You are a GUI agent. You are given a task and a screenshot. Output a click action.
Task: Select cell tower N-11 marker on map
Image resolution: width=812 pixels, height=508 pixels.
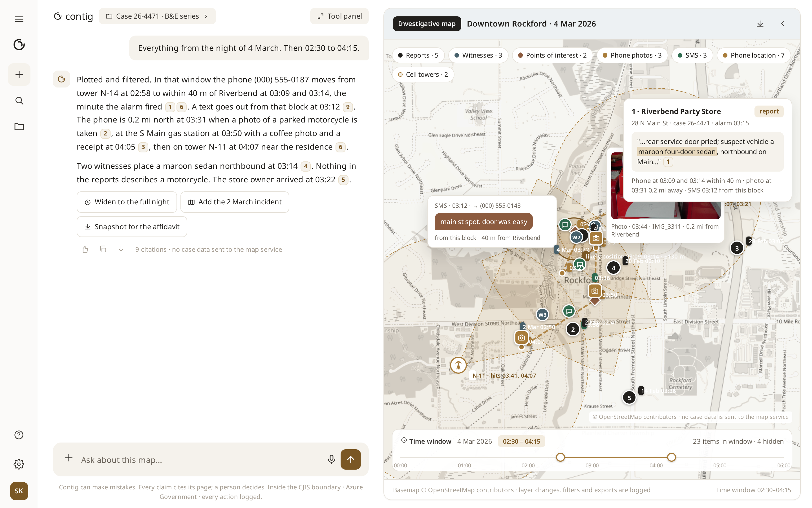pyautogui.click(x=458, y=365)
